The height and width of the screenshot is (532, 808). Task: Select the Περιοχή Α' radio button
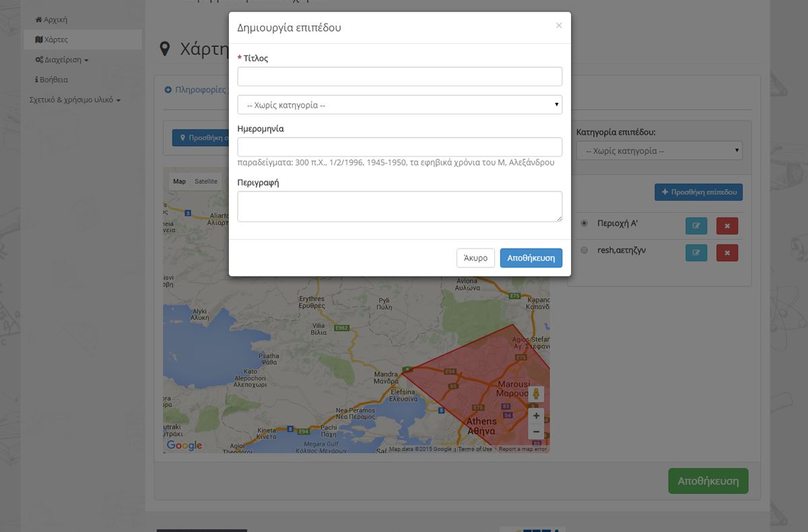pyautogui.click(x=584, y=224)
